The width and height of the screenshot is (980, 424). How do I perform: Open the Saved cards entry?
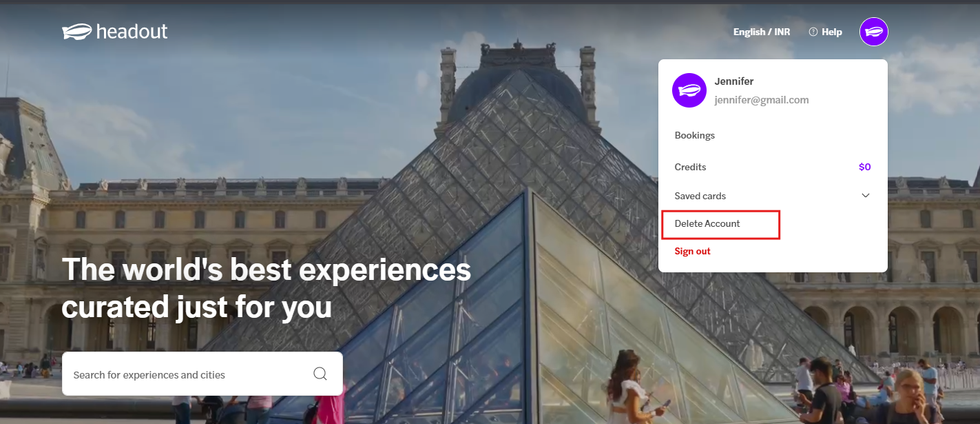point(700,196)
